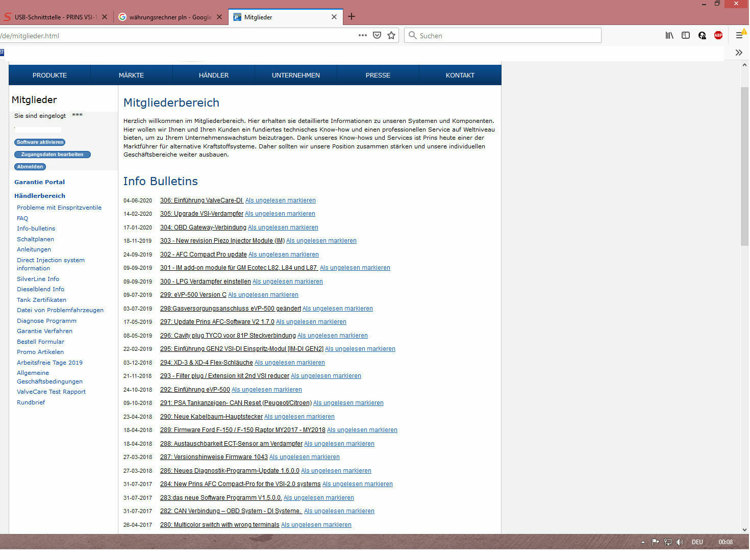Click the Adblock Plus extension icon
The image size is (750, 560).
pos(718,35)
